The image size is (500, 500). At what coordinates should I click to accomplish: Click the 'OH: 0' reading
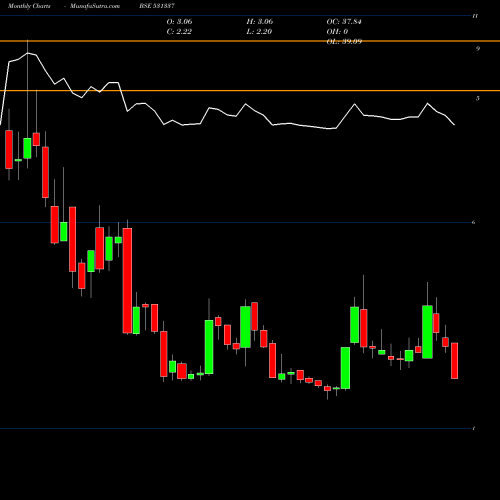click(x=337, y=32)
